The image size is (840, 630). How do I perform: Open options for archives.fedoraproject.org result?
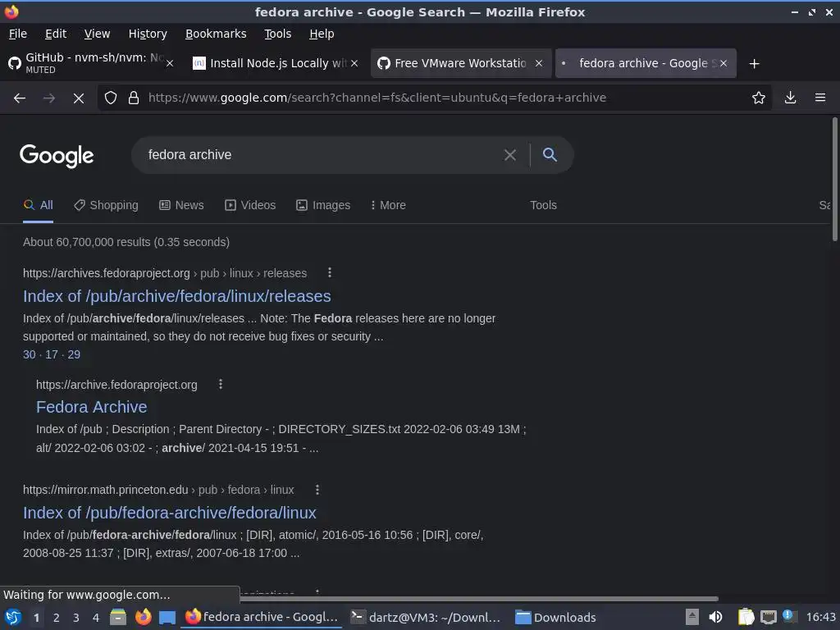(x=330, y=272)
